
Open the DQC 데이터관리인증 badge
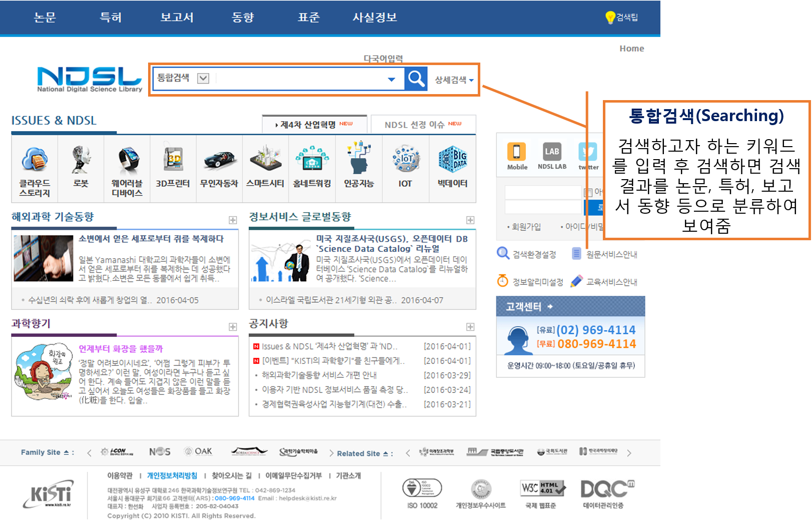coord(607,494)
